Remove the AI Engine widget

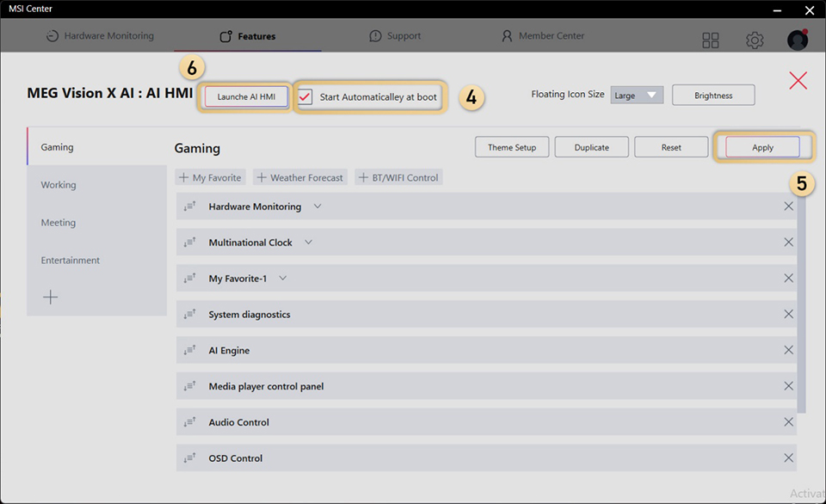coord(788,350)
